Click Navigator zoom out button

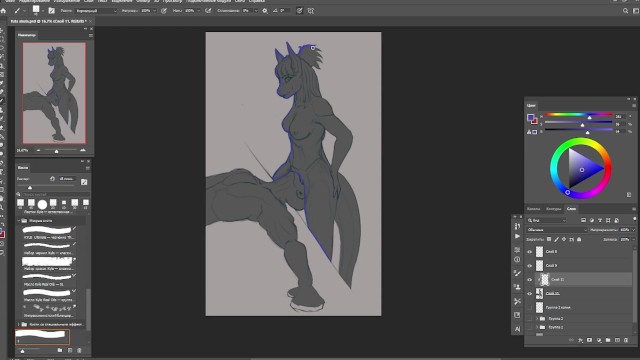click(x=38, y=151)
